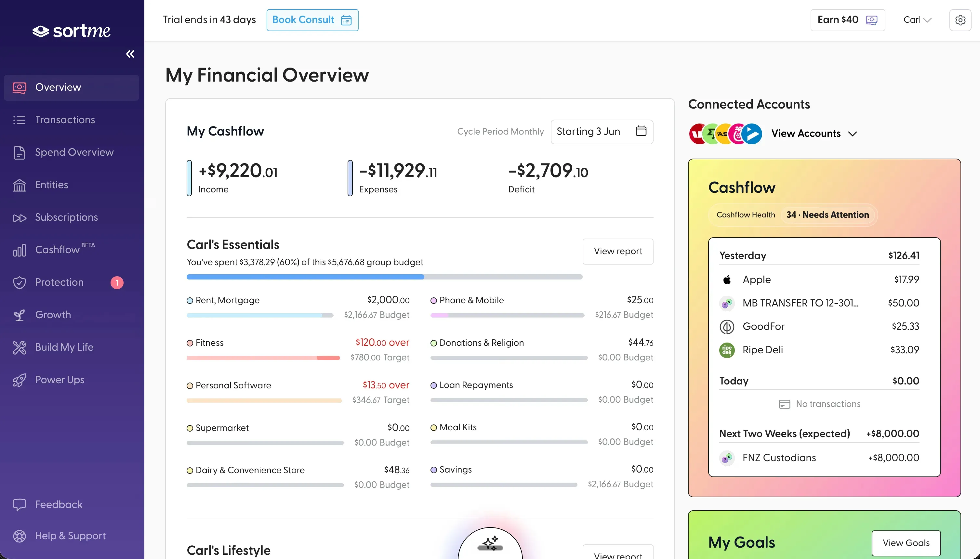Screen dimensions: 980x559
Task: Click View report for Carl's Essentials
Action: coord(617,252)
